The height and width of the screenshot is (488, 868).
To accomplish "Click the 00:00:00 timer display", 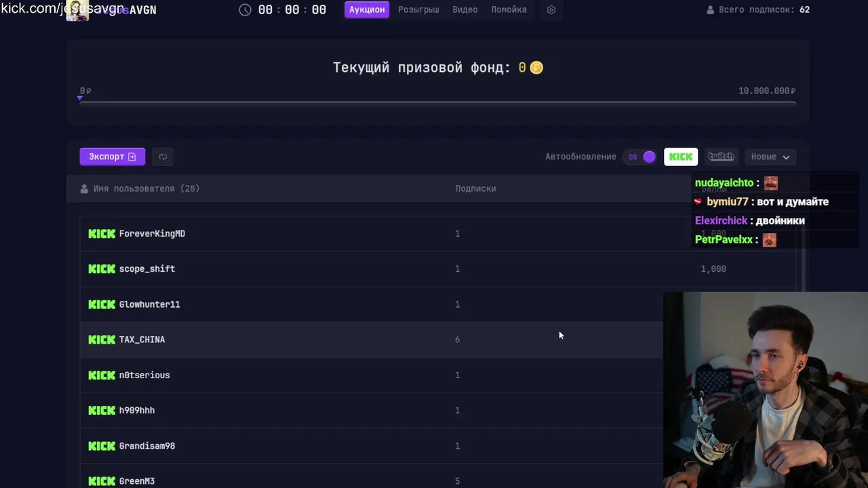I will 292,9.
